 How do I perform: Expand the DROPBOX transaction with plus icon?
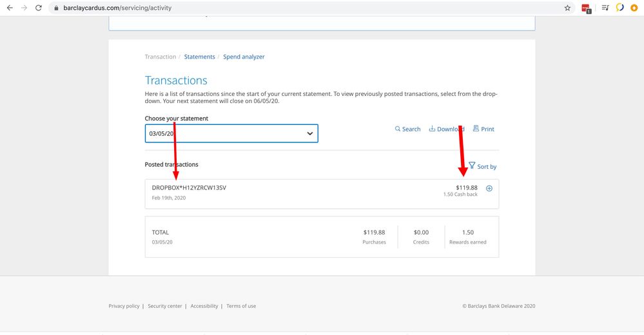pos(489,188)
